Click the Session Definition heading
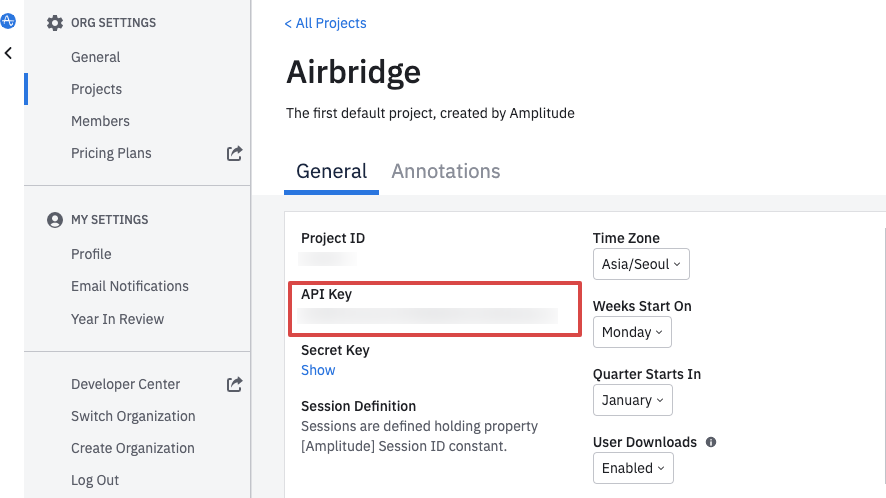Viewport: 886px width, 498px height. 358,406
